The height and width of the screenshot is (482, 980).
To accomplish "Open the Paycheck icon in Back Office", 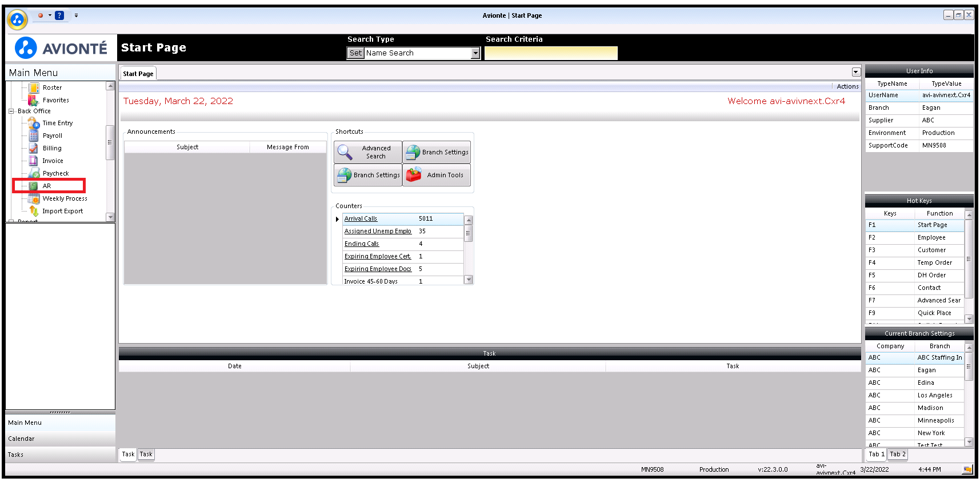I will tap(34, 173).
